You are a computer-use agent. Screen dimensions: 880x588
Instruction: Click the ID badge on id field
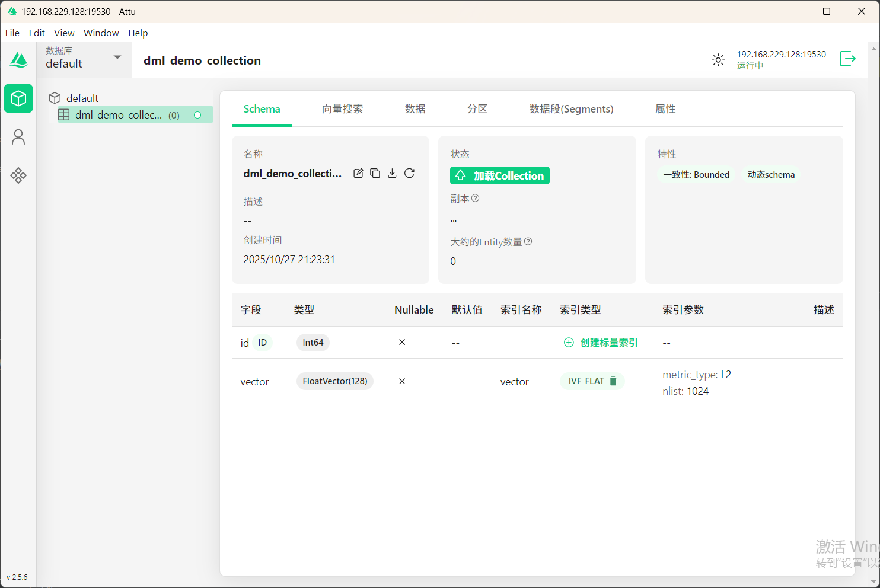click(x=263, y=343)
